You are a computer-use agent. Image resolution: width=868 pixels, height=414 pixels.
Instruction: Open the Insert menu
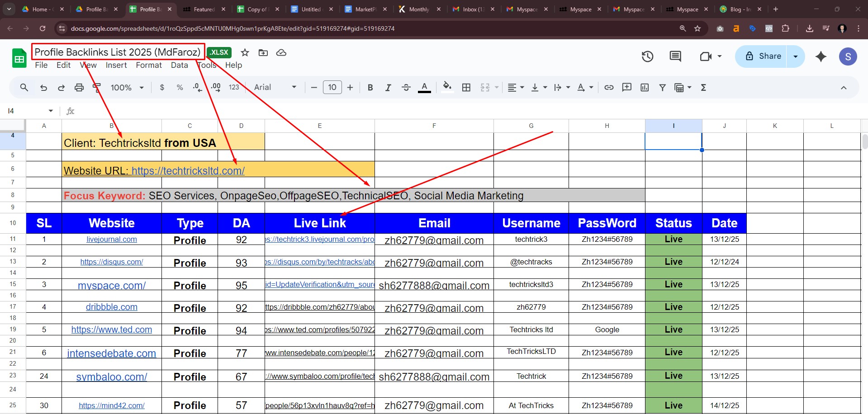tap(116, 65)
